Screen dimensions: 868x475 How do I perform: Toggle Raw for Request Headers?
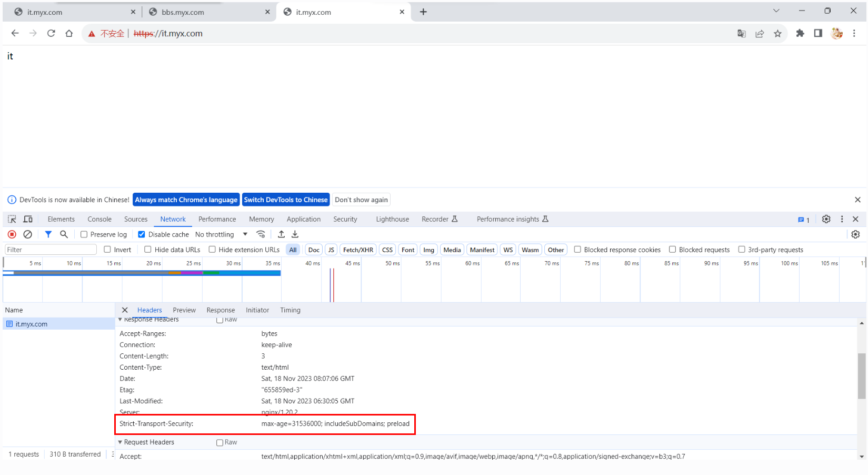(x=220, y=442)
